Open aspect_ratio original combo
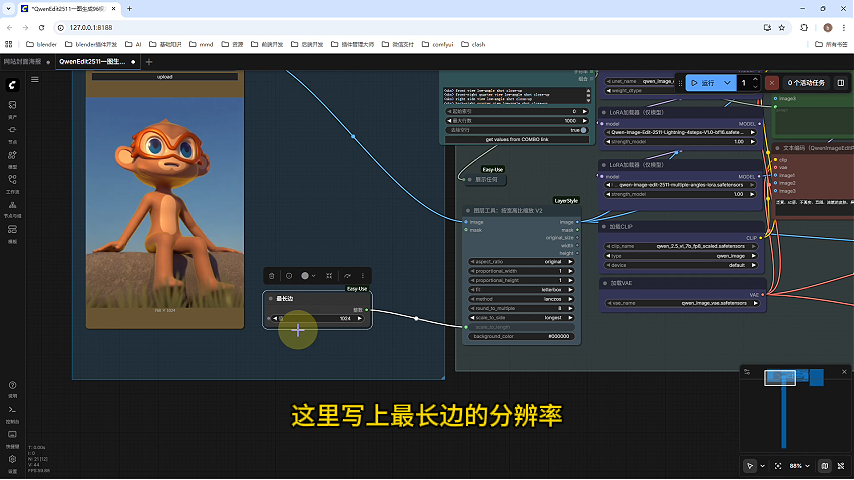The image size is (854, 480). coord(521,262)
